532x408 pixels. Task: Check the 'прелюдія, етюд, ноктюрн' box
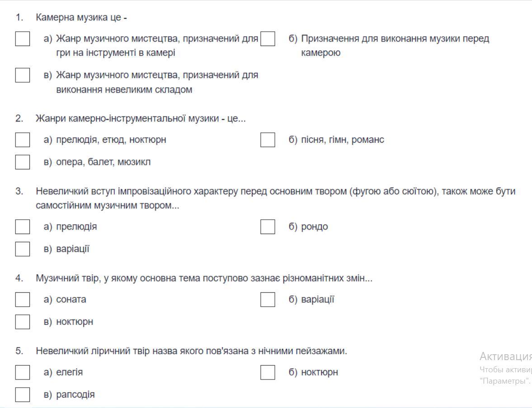click(x=23, y=140)
